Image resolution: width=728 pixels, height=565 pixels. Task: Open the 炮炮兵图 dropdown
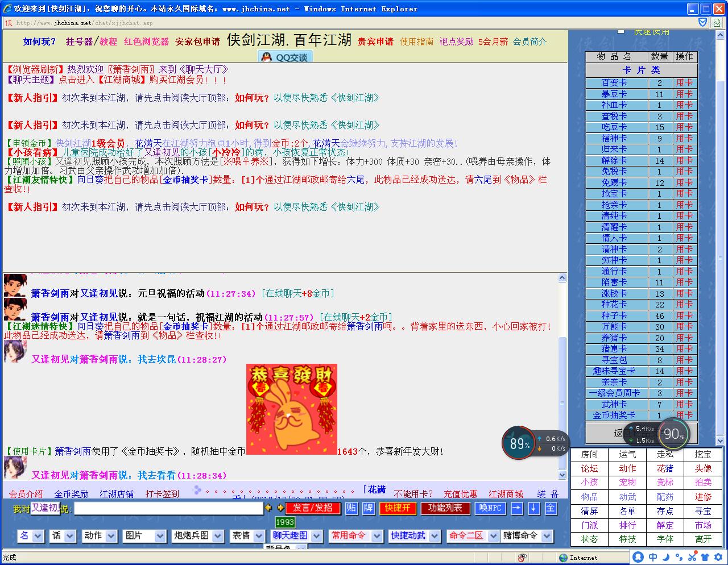(x=197, y=535)
